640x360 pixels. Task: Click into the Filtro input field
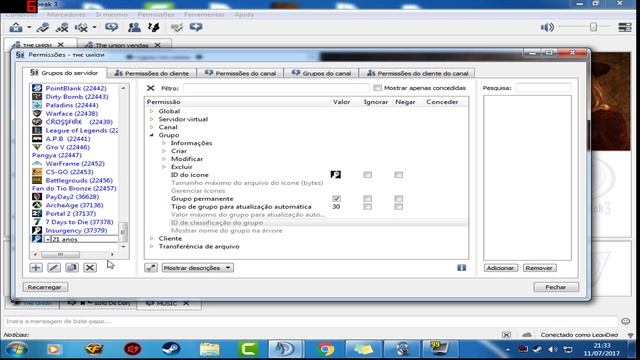coord(276,88)
